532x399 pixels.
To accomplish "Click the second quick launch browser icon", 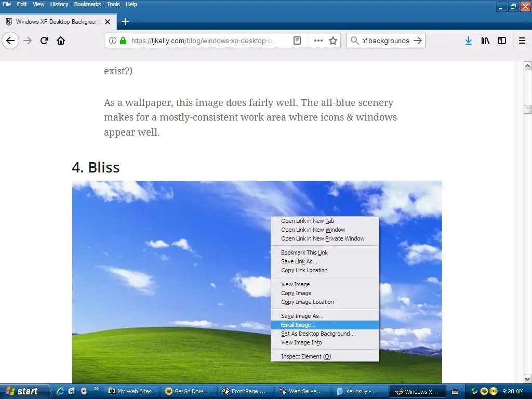I will 72,391.
